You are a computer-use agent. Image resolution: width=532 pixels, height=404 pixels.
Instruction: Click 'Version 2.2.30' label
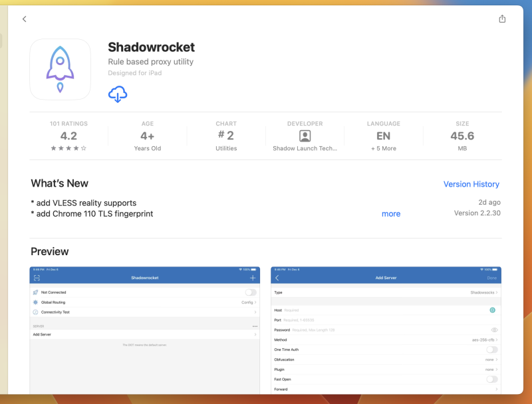tap(477, 213)
